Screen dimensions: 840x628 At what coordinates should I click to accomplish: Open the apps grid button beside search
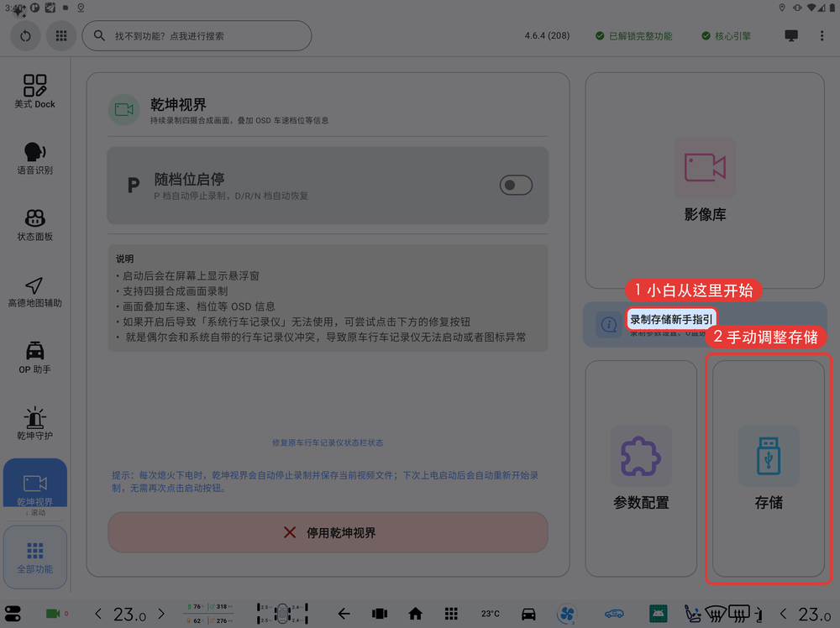(x=61, y=36)
